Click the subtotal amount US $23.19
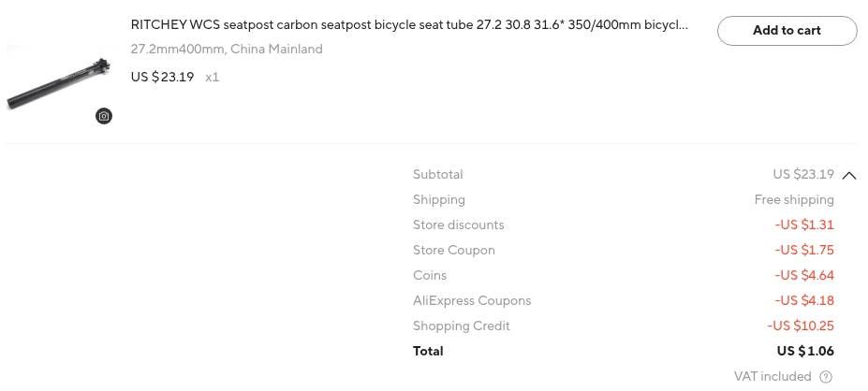This screenshot has width=868, height=391. click(802, 174)
